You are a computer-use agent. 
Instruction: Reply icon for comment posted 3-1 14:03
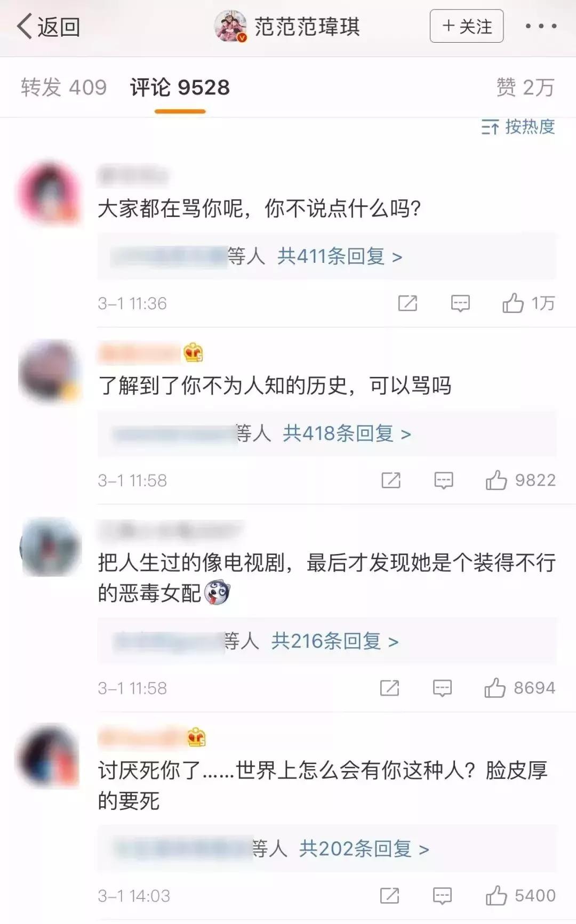442,896
